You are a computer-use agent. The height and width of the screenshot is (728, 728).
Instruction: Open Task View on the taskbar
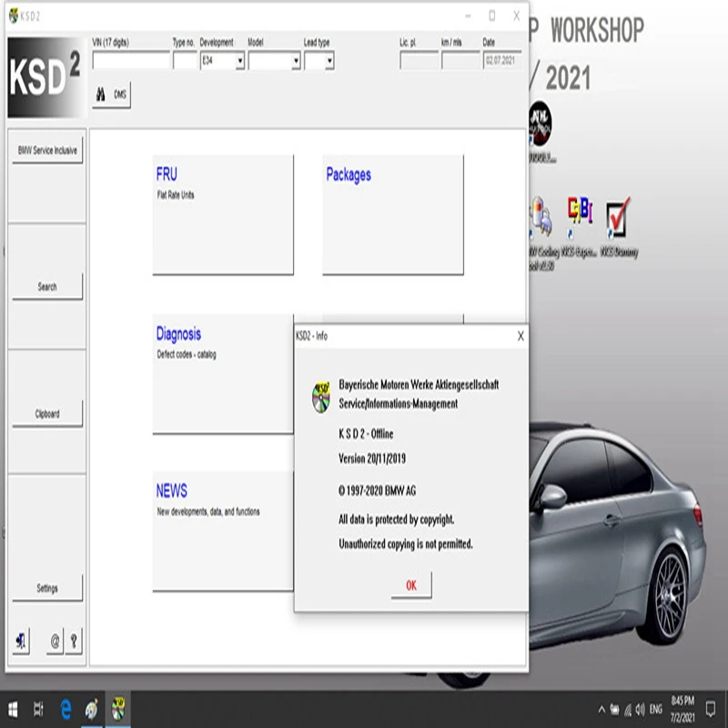point(38,710)
